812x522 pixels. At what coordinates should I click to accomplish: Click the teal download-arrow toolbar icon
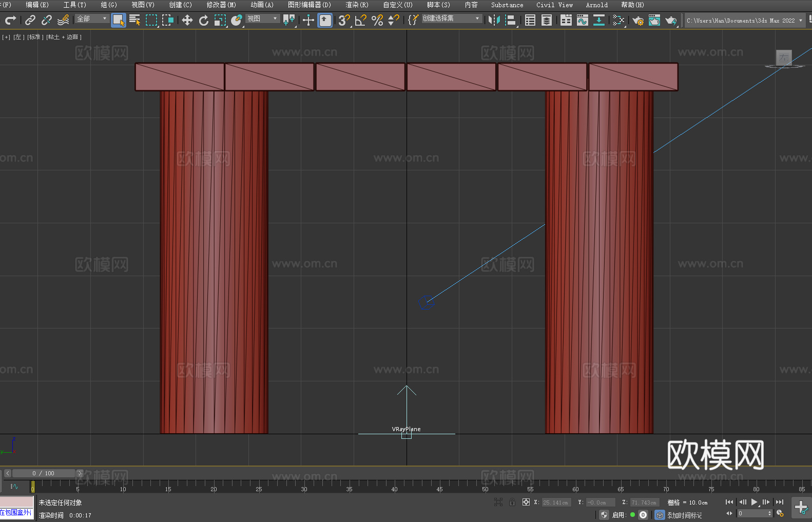point(599,20)
